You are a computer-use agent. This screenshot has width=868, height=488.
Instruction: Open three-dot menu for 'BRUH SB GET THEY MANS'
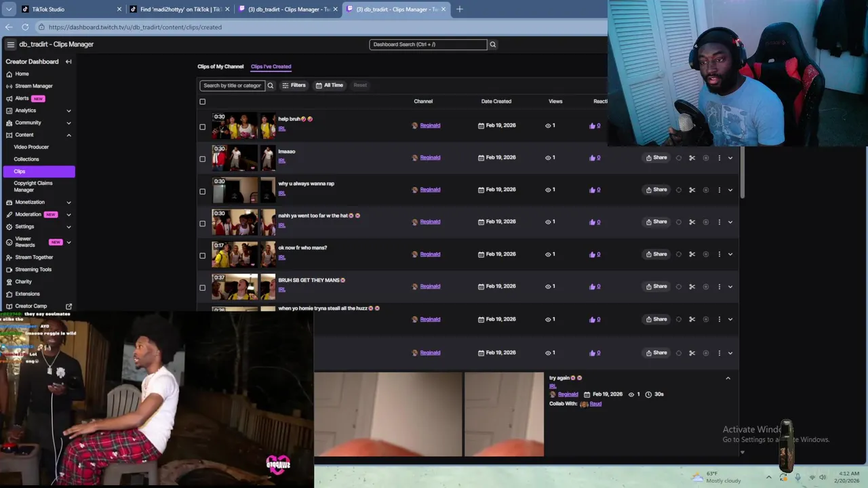[719, 287]
